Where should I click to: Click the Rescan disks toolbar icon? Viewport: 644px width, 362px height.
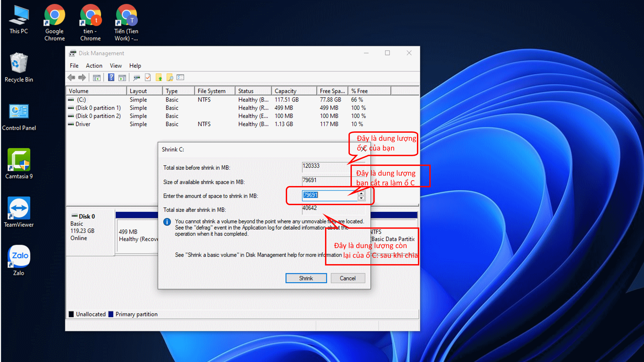click(137, 78)
